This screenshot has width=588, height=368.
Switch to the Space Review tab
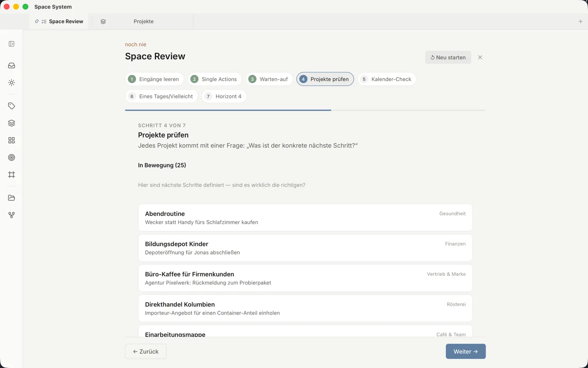click(x=59, y=21)
